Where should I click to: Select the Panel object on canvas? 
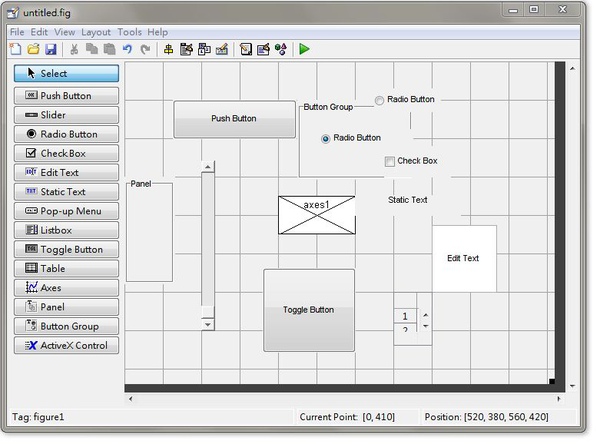149,233
